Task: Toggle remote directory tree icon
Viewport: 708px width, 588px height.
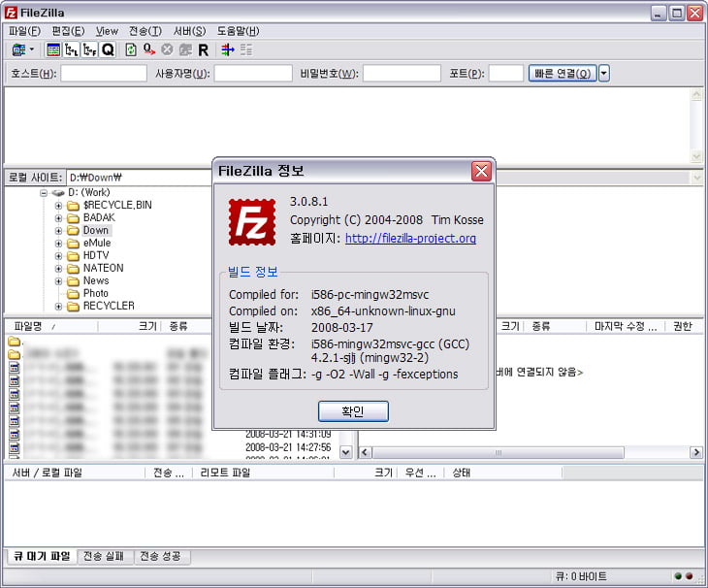Action: [x=89, y=49]
